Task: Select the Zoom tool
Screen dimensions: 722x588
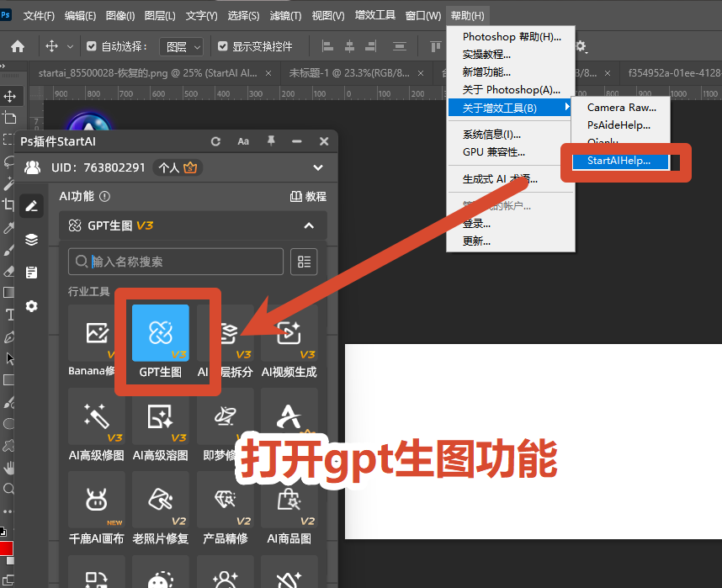Action: coord(8,489)
